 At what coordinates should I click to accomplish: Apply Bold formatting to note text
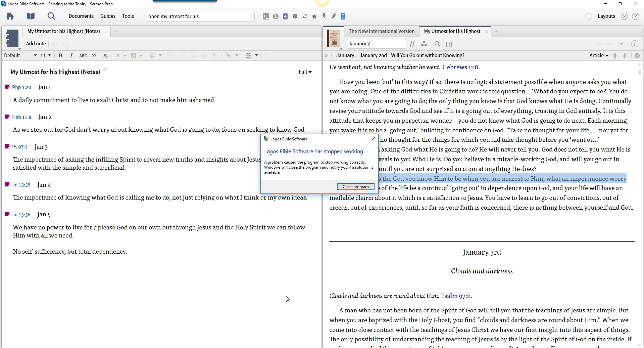[x=60, y=55]
